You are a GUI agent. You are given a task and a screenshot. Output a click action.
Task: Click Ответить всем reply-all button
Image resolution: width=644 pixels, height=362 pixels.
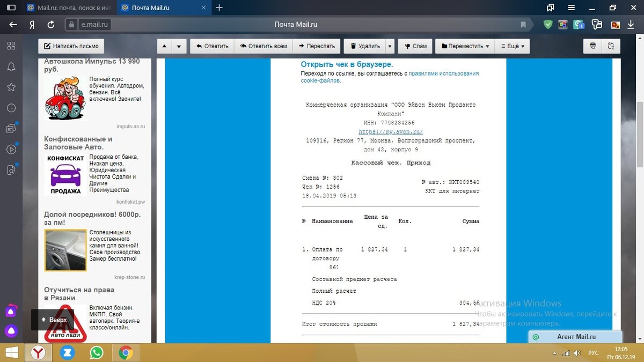pyautogui.click(x=264, y=46)
